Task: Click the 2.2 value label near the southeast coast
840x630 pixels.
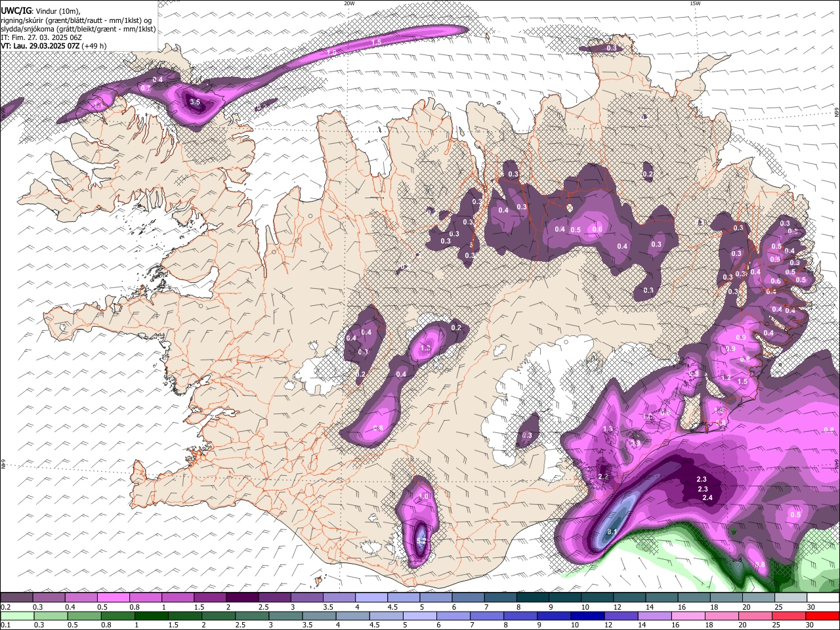Action: pyautogui.click(x=604, y=476)
